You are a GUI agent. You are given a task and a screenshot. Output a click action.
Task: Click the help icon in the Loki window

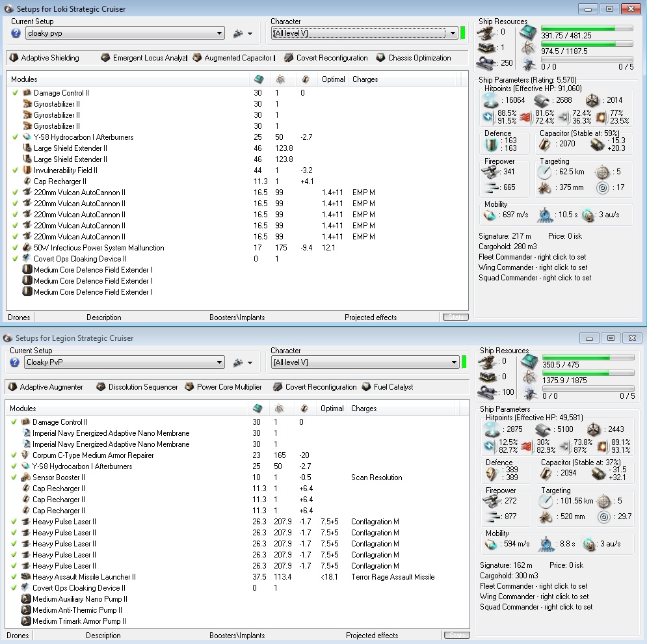tap(16, 33)
